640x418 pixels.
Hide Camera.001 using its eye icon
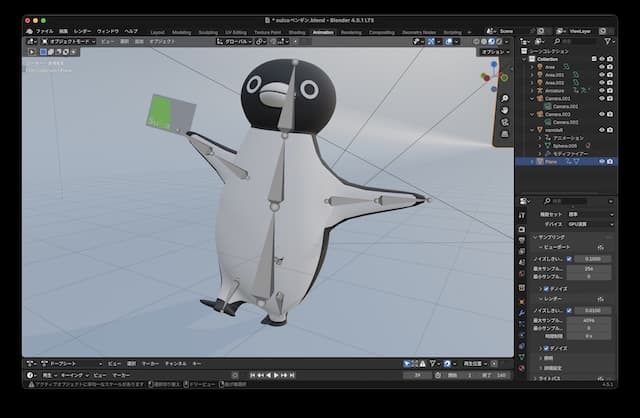coord(602,98)
